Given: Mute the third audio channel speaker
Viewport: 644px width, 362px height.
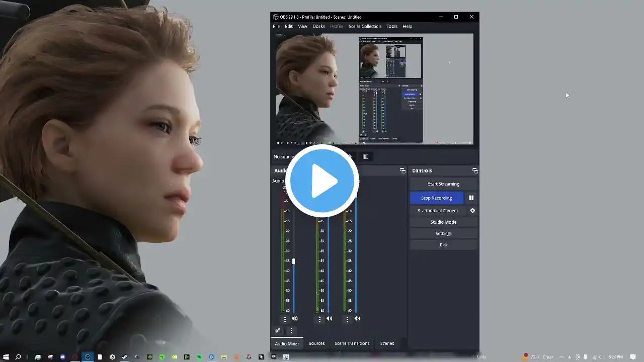Looking at the screenshot, I should (357, 319).
